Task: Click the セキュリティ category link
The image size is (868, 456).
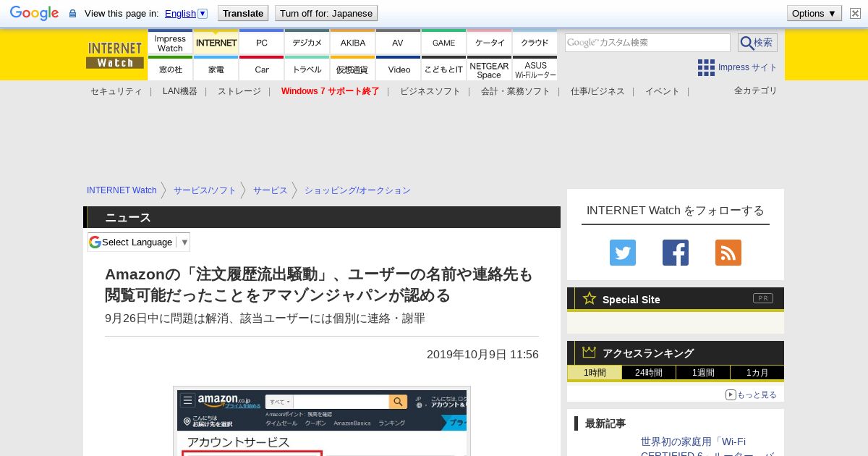Action: [x=116, y=91]
